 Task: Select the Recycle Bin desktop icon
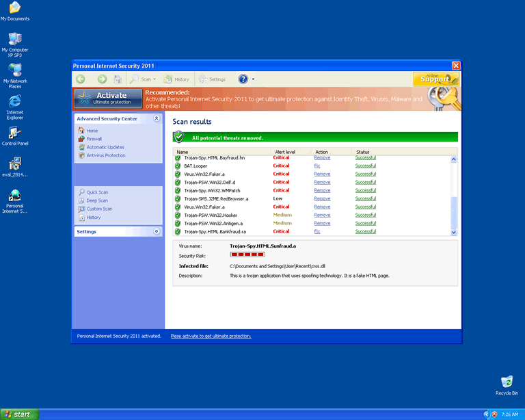[x=507, y=384]
